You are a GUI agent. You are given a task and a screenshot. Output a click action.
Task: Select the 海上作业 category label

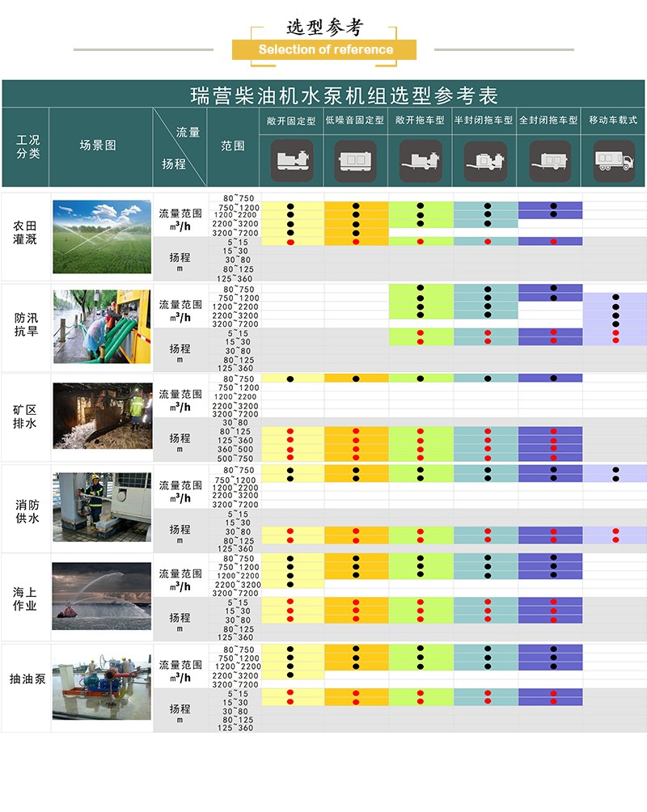tap(25, 598)
